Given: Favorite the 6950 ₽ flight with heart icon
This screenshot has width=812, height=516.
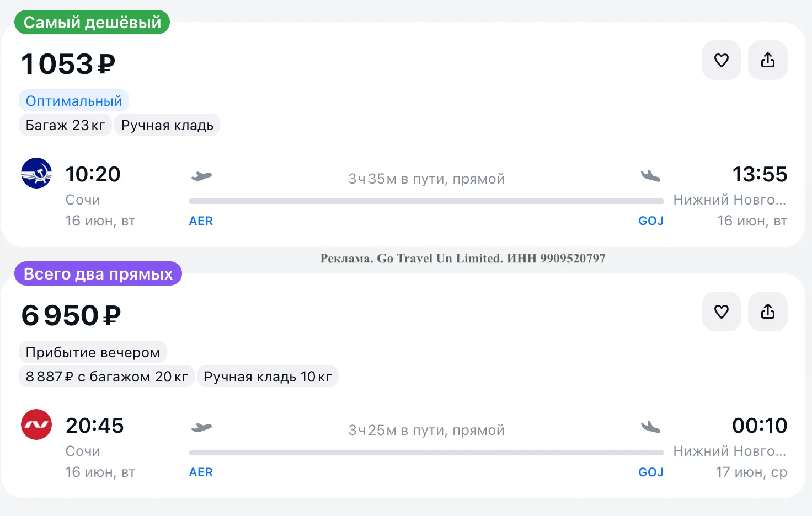Looking at the screenshot, I should 721,311.
